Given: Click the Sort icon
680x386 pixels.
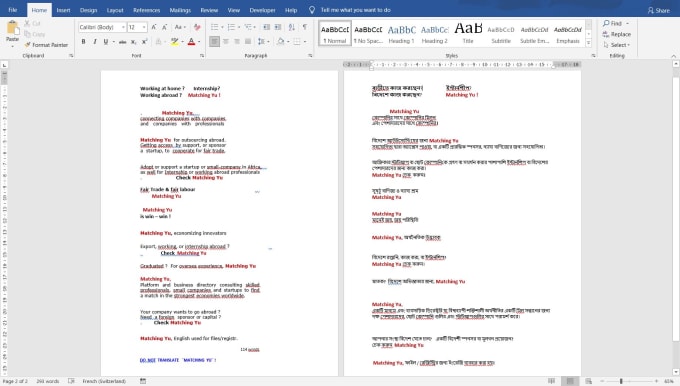Looking at the screenshot, I should 292,27.
